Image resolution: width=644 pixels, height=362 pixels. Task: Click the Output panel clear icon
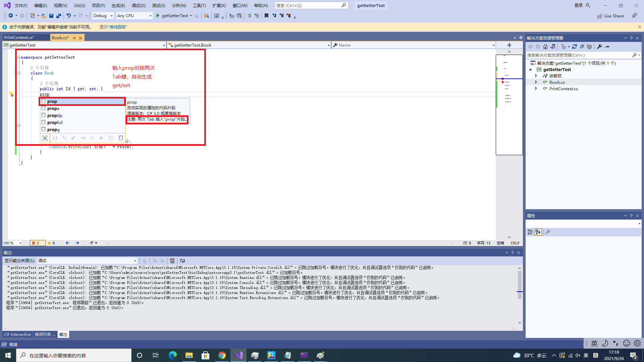point(172,260)
